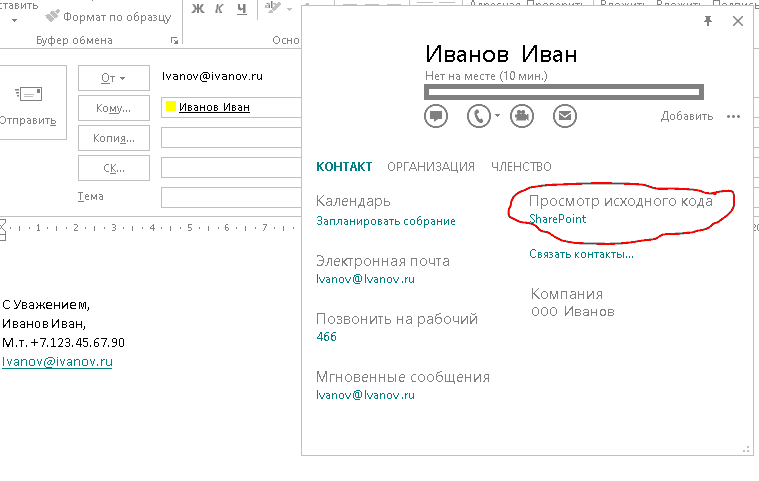Viewport: 759px width, 481px height.
Task: Call the contact using phone icon
Action: pos(479,116)
